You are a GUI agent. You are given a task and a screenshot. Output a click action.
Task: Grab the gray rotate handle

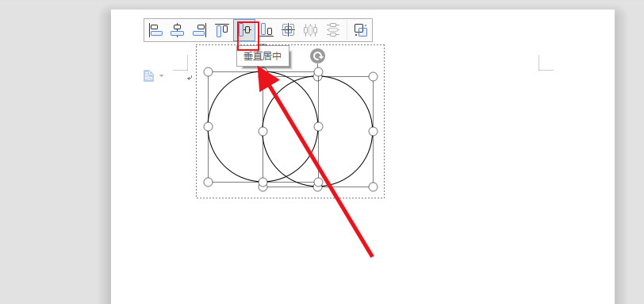click(317, 56)
